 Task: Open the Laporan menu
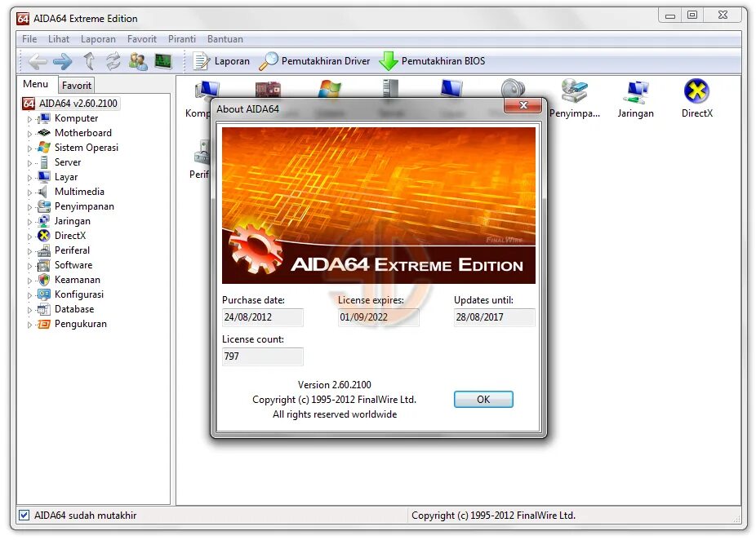pos(98,39)
